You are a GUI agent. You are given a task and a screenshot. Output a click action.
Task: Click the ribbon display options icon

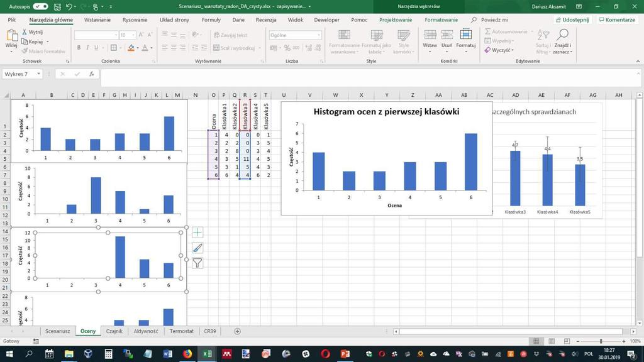click(x=579, y=6)
